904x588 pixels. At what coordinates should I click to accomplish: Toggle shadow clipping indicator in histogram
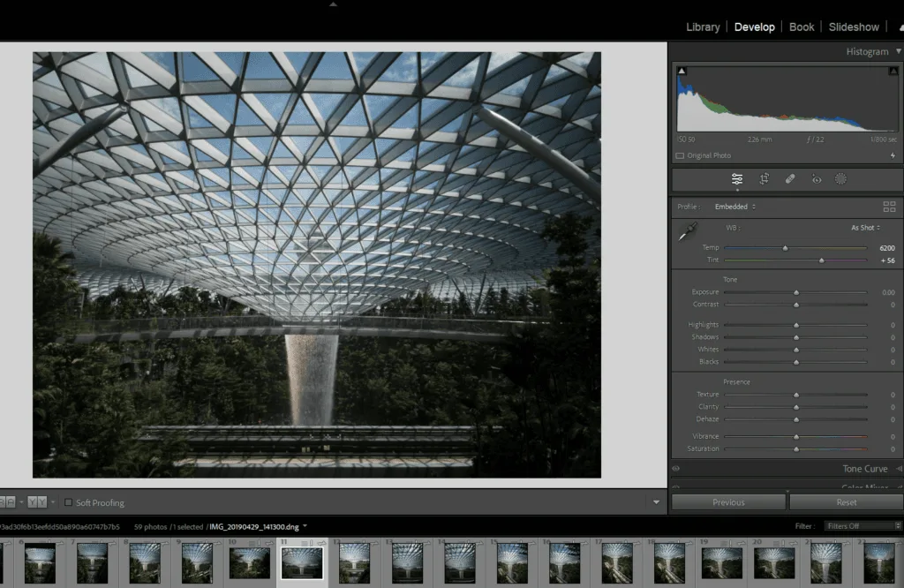[x=682, y=71]
